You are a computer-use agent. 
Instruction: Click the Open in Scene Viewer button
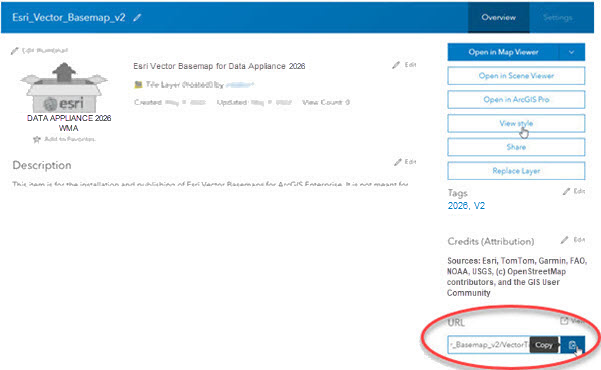pos(516,76)
